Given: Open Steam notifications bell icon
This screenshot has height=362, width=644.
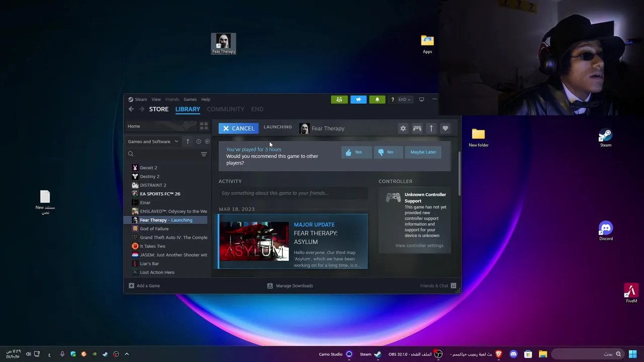Looking at the screenshot, I should point(377,100).
